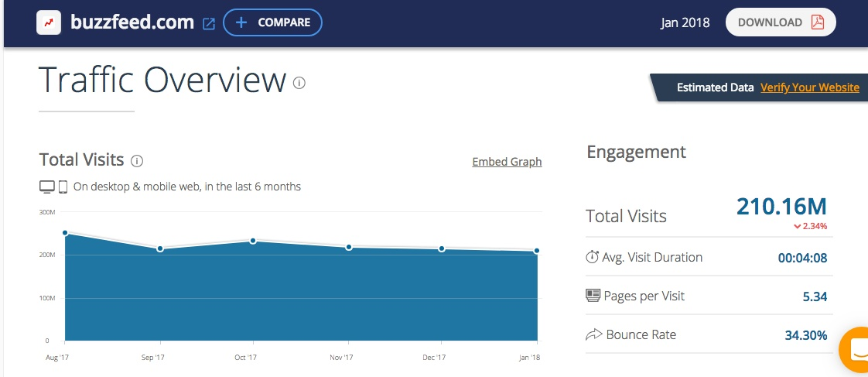Open the Embed Graph link

coord(507,162)
